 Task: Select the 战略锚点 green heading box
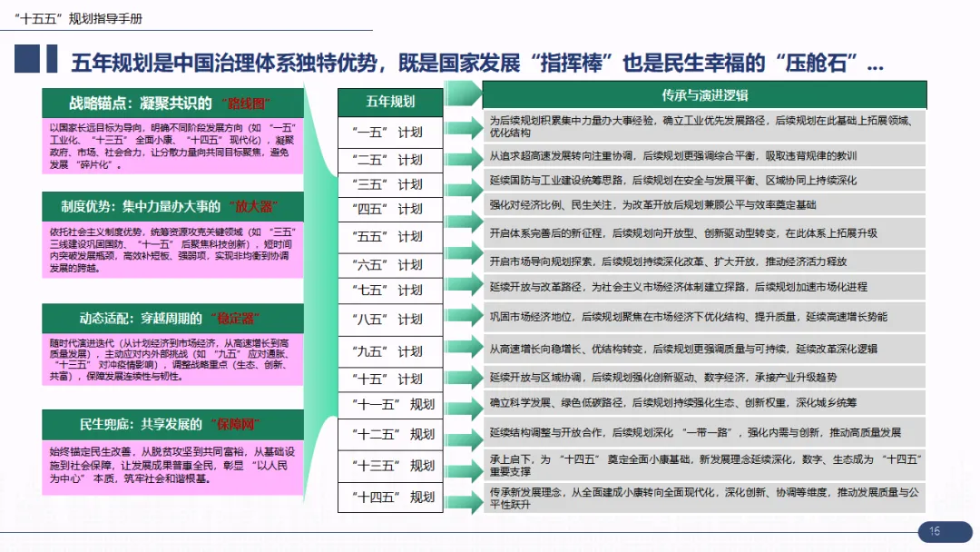pos(173,103)
